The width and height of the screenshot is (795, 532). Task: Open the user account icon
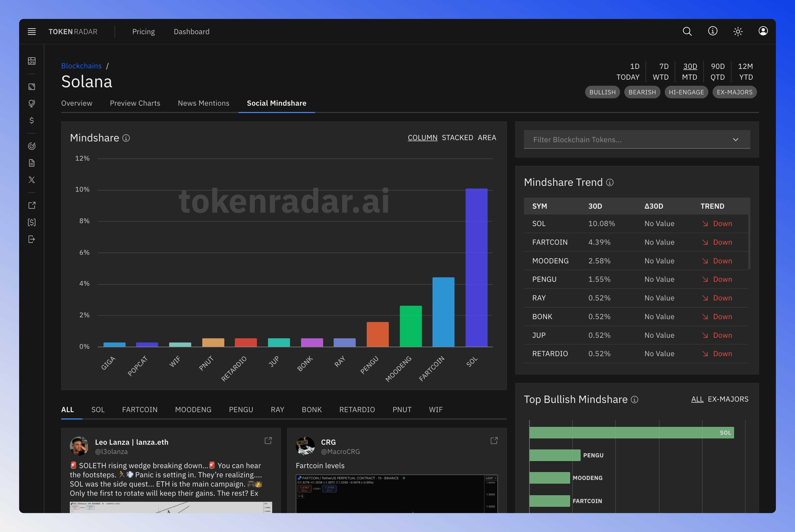coord(763,31)
